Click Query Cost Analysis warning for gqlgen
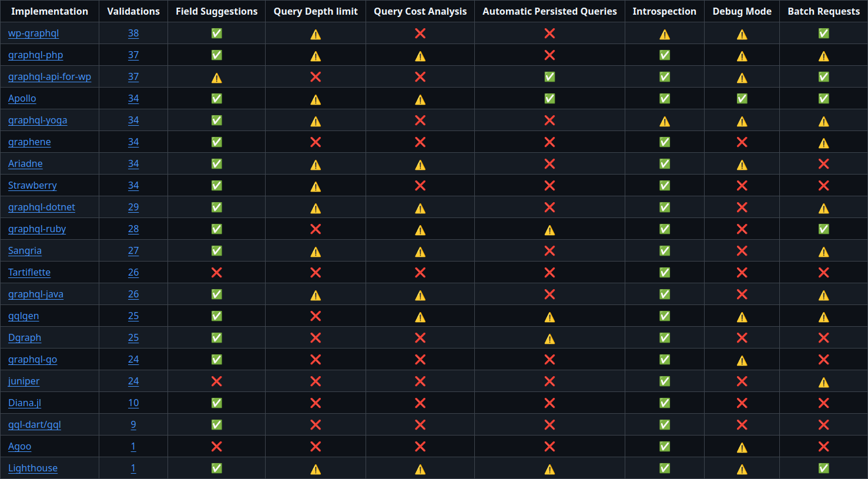Screen dimensions: 868x479 [x=420, y=317]
